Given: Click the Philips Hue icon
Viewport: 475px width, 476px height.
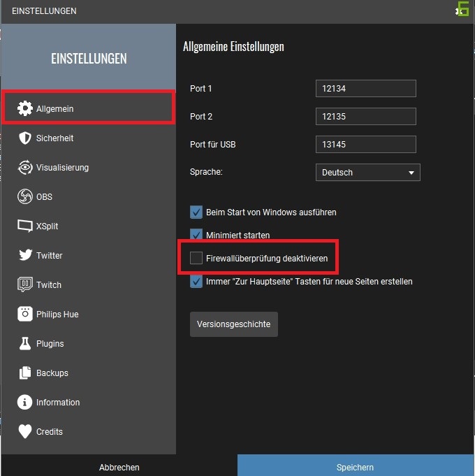Looking at the screenshot, I should (x=25, y=315).
